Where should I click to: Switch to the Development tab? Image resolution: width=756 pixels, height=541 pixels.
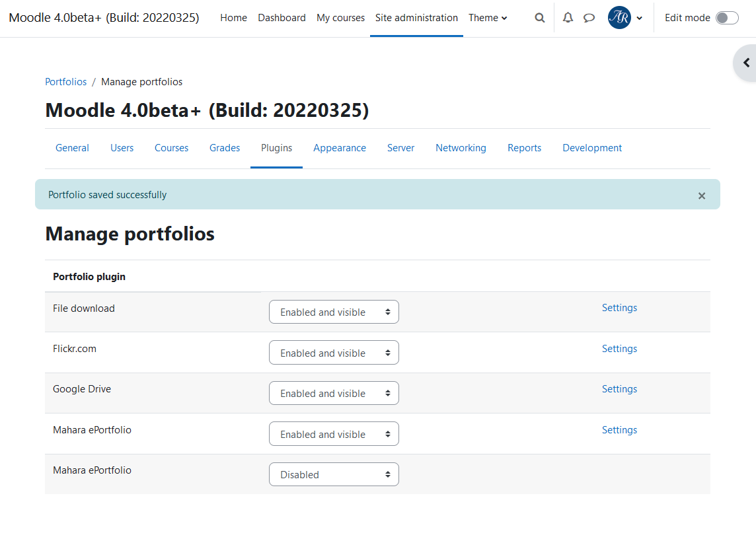point(592,148)
